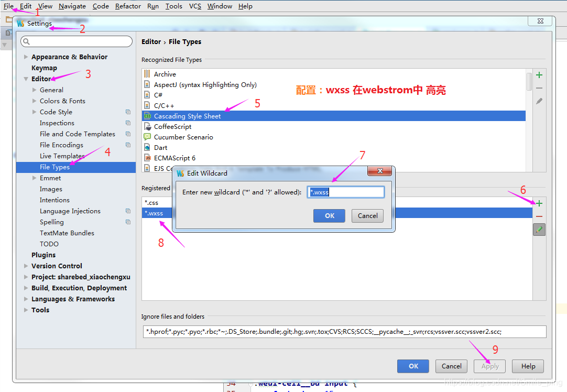This screenshot has width=567, height=392.
Task: Close the Edit Wildcard dialog
Action: coord(380,171)
